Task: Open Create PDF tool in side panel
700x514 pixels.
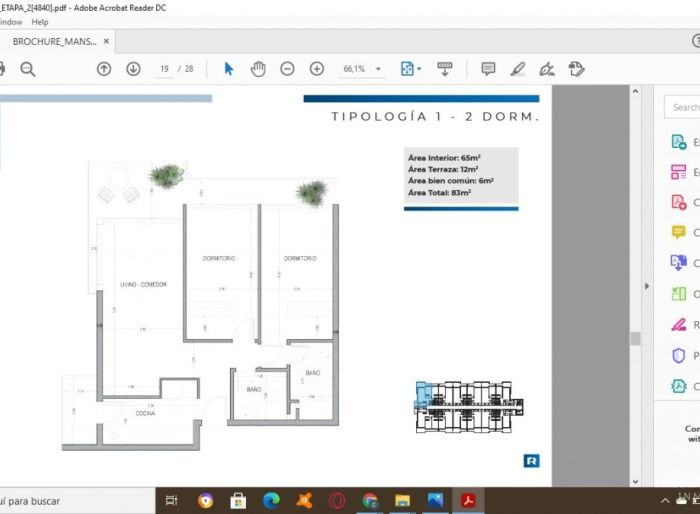Action: pos(679,202)
